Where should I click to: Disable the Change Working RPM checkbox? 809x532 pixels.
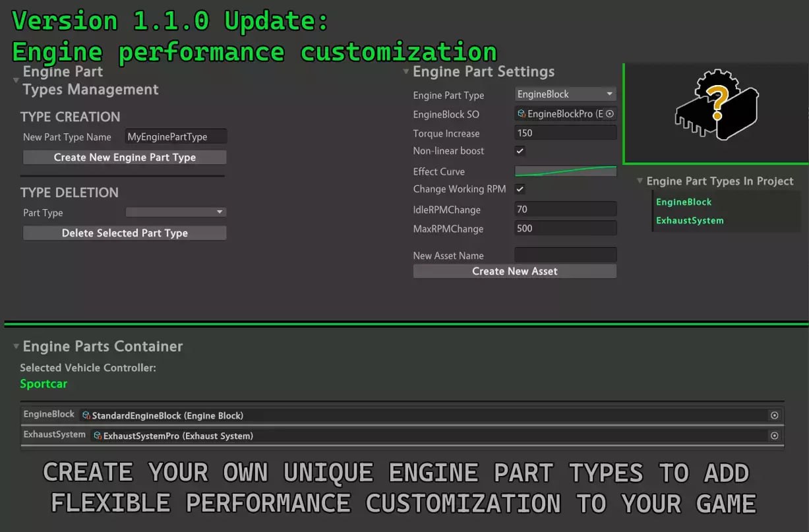[520, 189]
